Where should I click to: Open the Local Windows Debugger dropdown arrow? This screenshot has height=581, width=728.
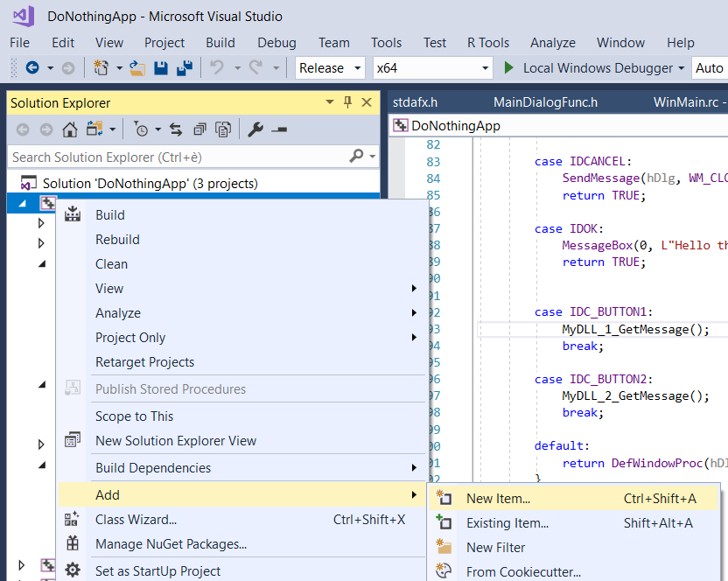(x=681, y=67)
